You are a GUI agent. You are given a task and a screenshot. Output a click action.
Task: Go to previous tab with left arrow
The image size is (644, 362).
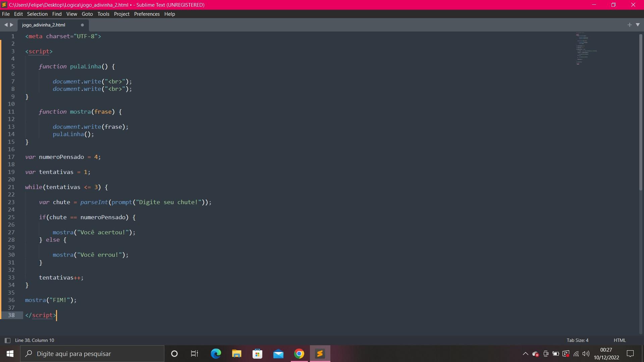[x=6, y=25]
